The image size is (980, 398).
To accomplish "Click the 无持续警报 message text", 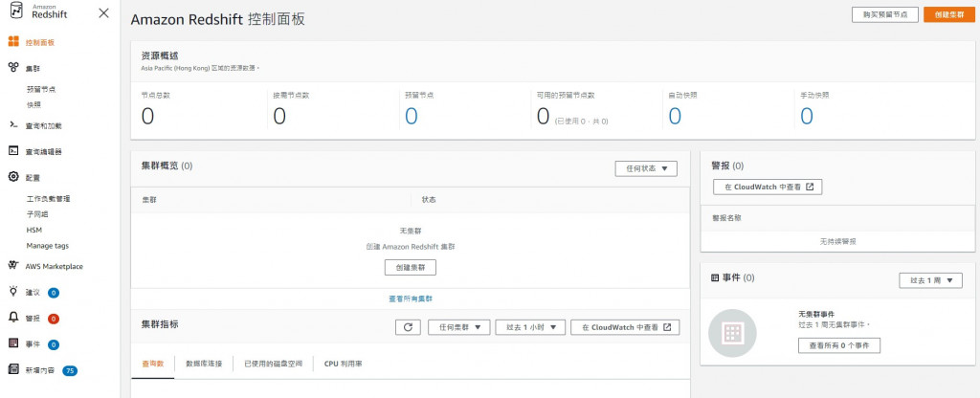I will [x=837, y=241].
